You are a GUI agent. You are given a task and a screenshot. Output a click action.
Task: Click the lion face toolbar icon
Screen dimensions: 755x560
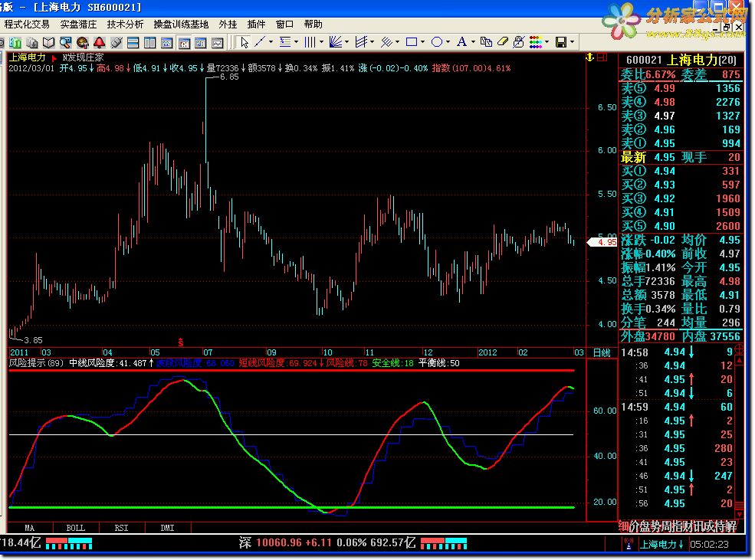tap(82, 43)
